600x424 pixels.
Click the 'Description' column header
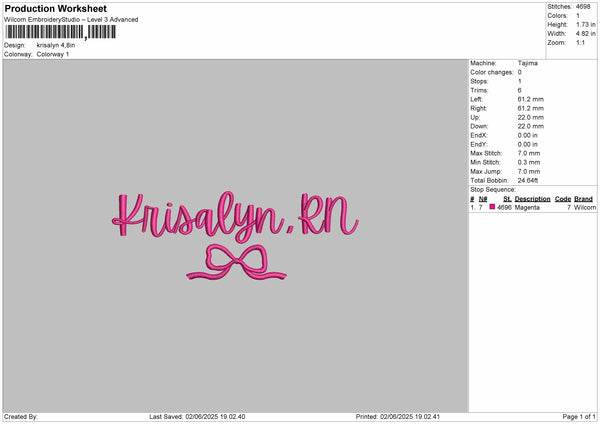point(532,199)
